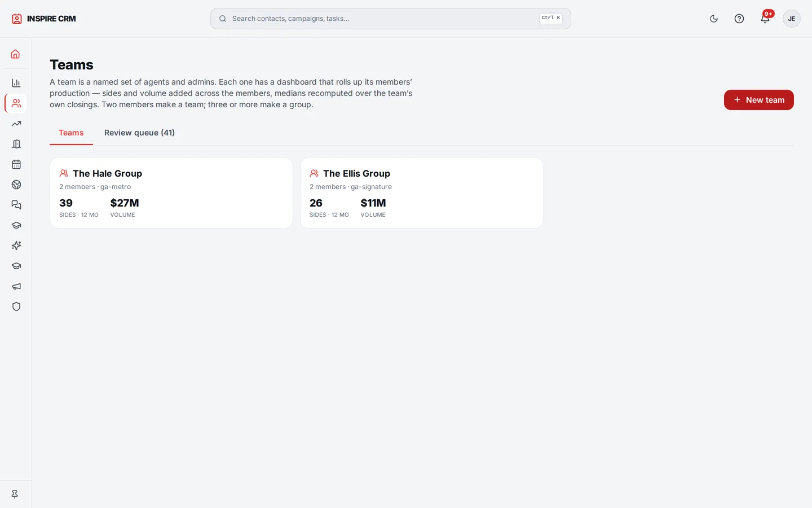Toggle dark mode with the moon icon
The height and width of the screenshot is (508, 812).
point(714,19)
